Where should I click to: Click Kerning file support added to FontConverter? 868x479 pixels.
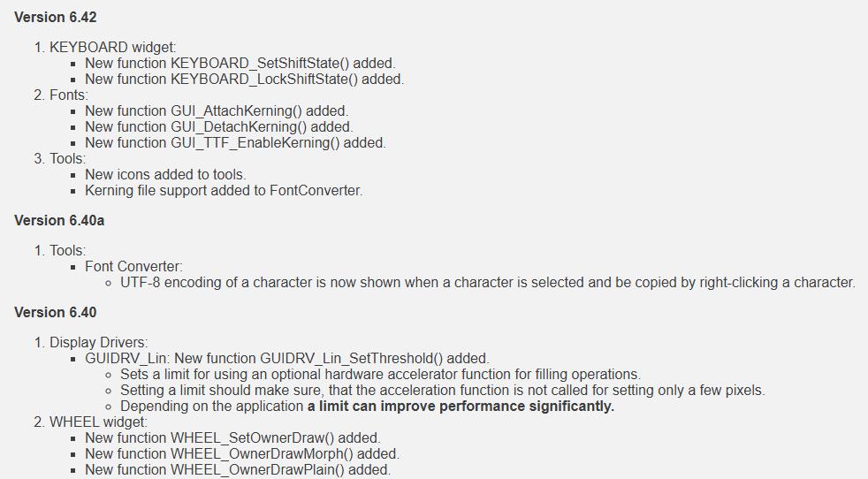pyautogui.click(x=224, y=191)
